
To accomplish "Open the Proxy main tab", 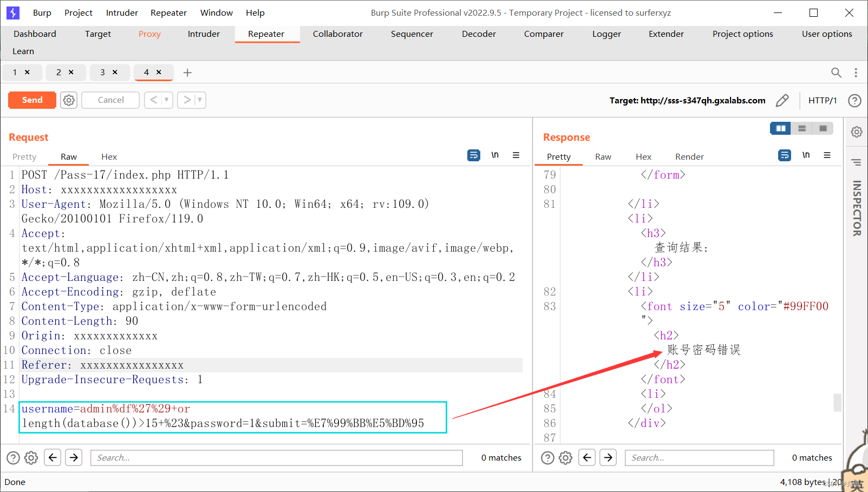I will click(149, 34).
